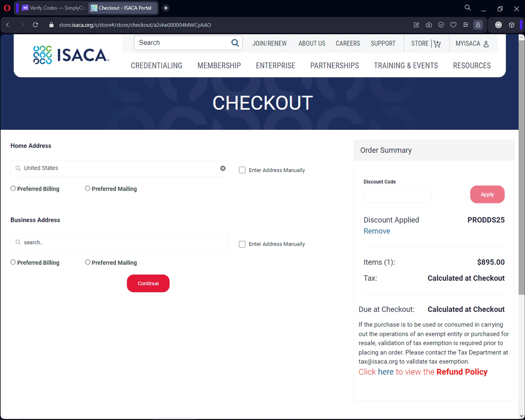This screenshot has height=420, width=525.
Task: Apply the discount code
Action: (x=487, y=194)
